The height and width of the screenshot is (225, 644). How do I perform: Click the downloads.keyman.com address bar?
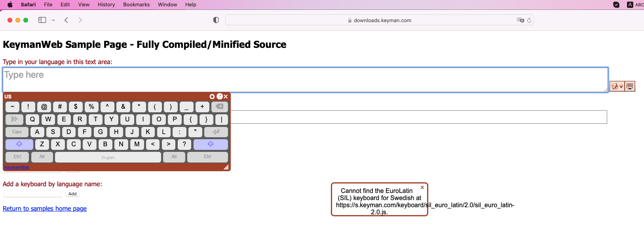(x=380, y=20)
